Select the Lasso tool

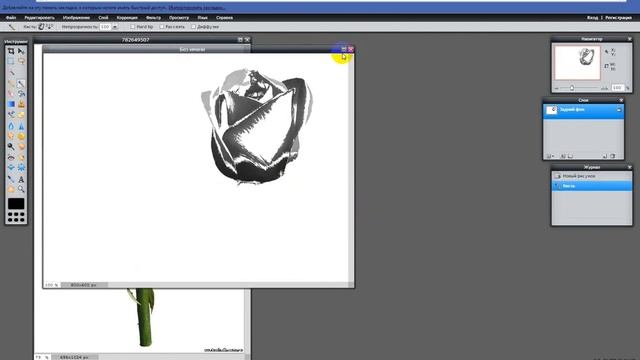point(21,61)
